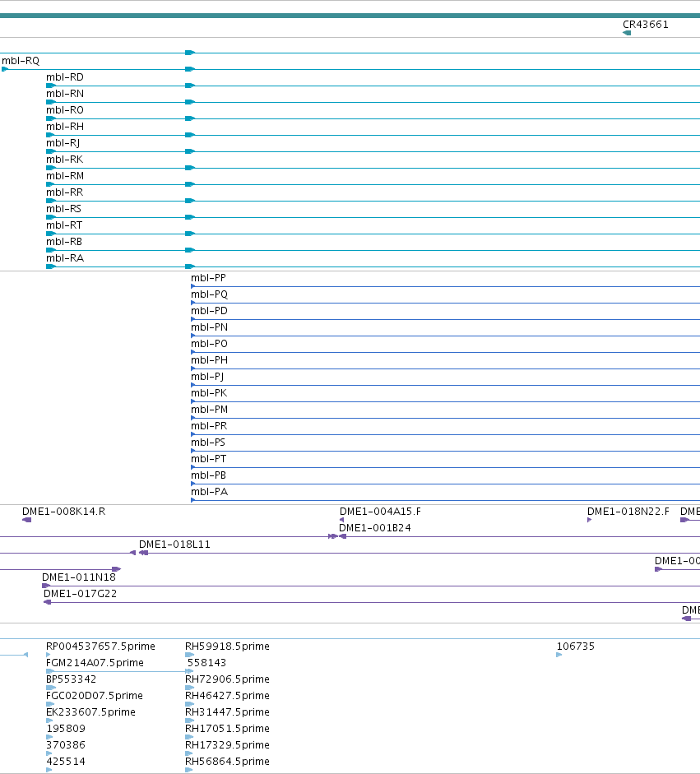Viewport: 700px width, 774px height.
Task: Open the BP553342 EST feature
Action: pos(71,679)
